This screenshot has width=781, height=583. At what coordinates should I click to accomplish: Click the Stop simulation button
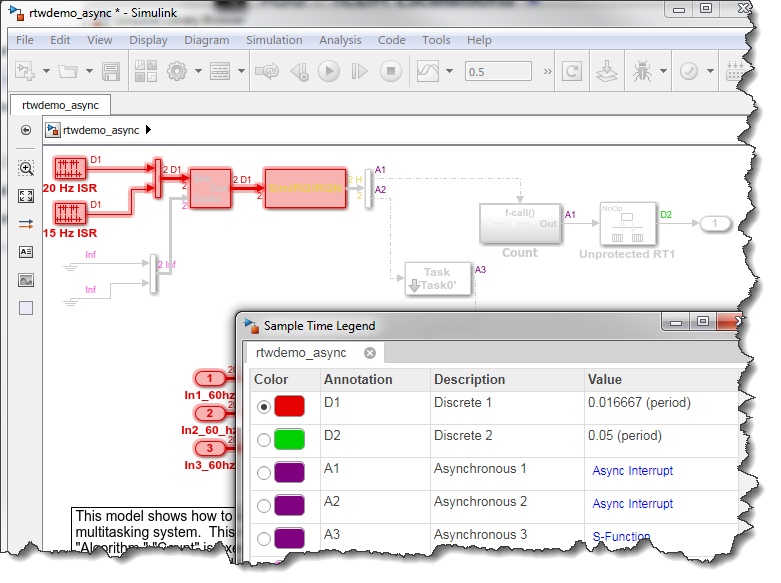click(391, 72)
